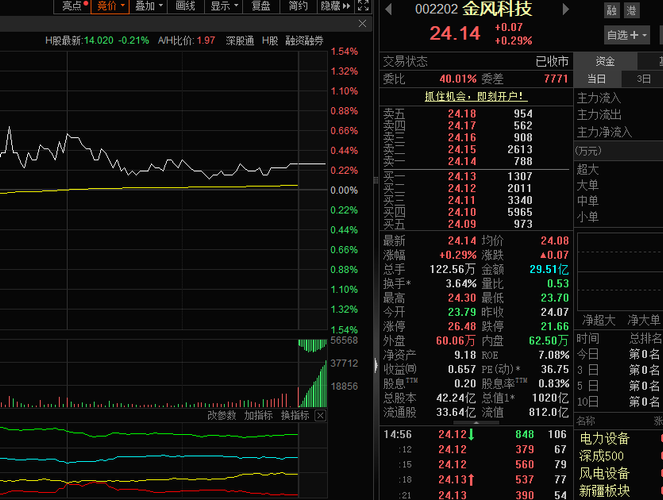Close the indicator sub-panel
Viewport: 663px width, 500px height.
tap(321, 415)
